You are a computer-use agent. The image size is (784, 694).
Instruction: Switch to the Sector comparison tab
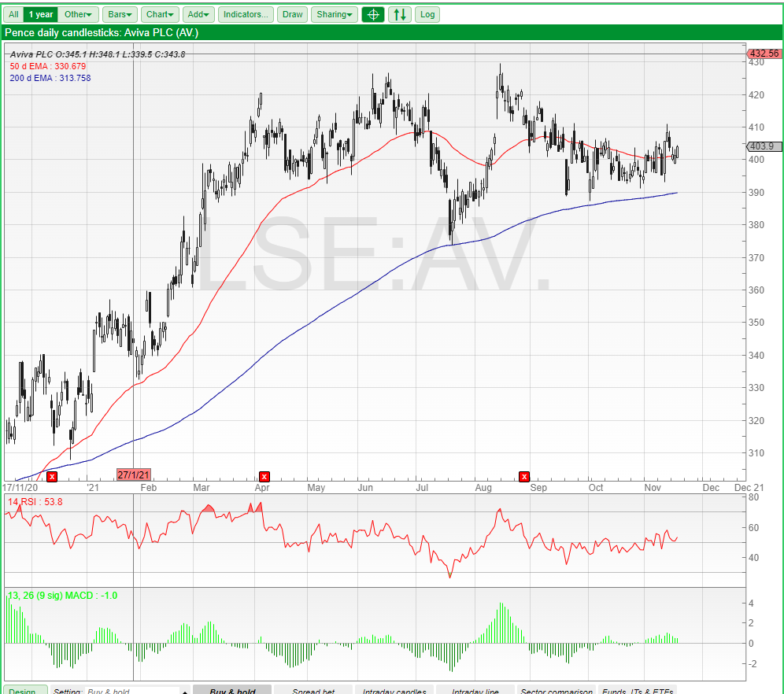557,690
